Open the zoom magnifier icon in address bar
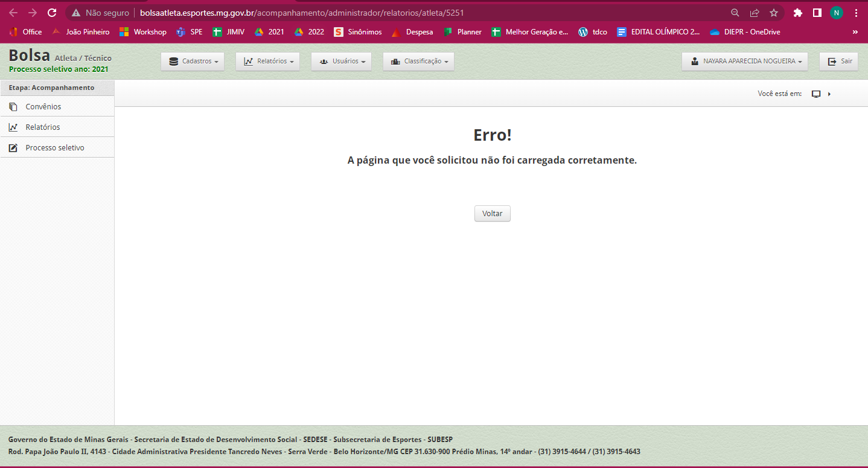The height and width of the screenshot is (468, 868). click(x=735, y=13)
